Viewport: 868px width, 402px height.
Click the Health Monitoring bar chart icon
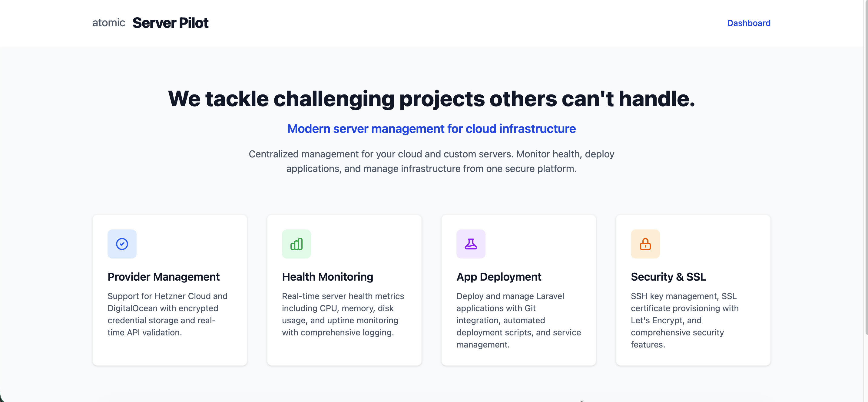point(296,244)
